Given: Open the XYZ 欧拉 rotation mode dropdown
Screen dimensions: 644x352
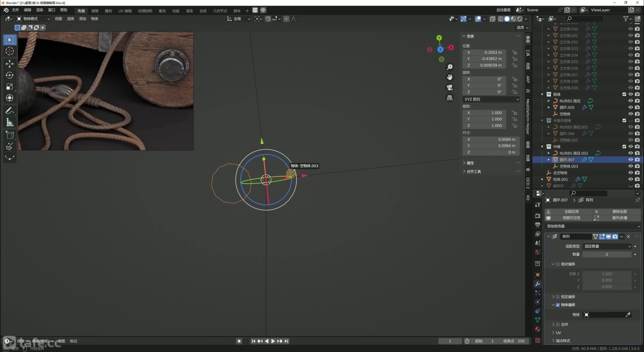Looking at the screenshot, I should 491,99.
